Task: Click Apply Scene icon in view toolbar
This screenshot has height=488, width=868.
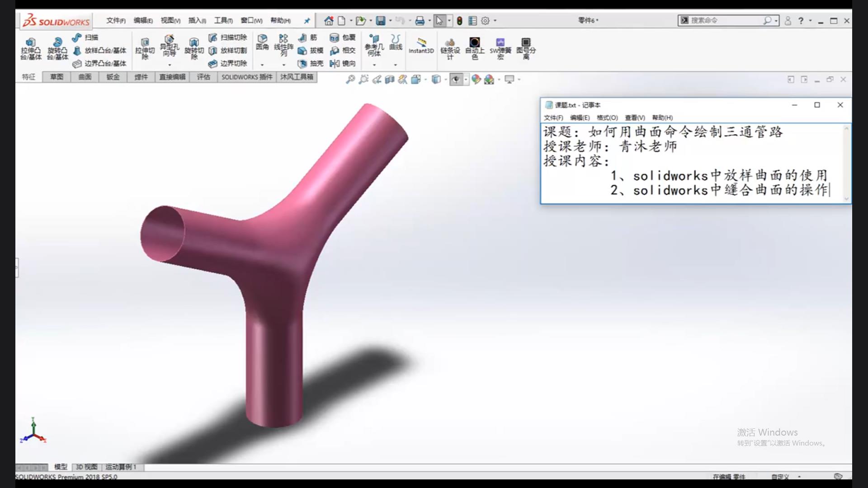Action: (489, 80)
